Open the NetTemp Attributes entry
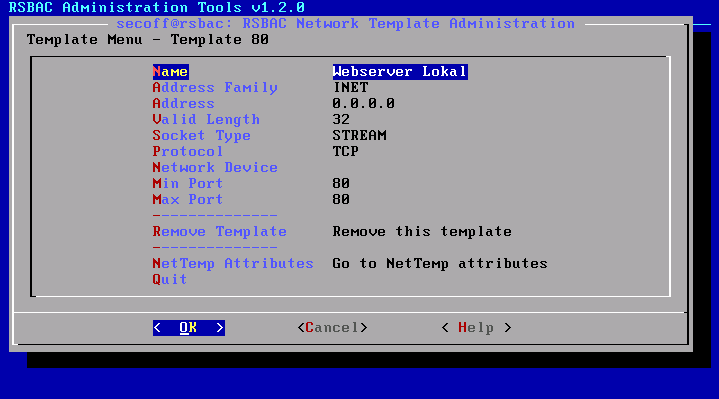 pyautogui.click(x=233, y=264)
